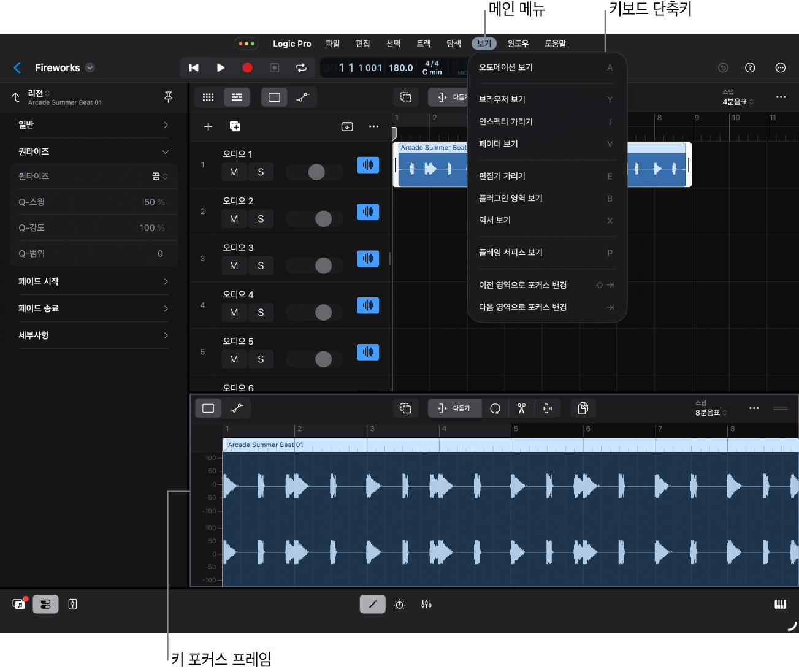
Task: Click the pin icon in inspector header
Action: coord(169,97)
